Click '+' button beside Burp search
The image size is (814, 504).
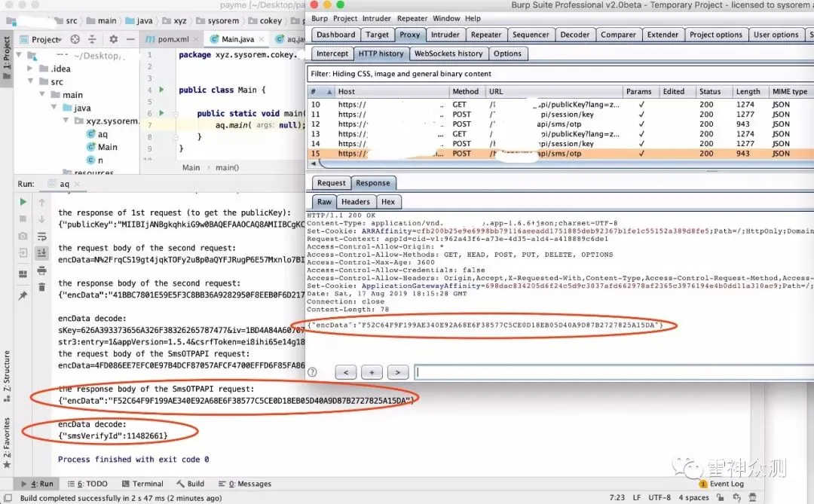point(372,372)
